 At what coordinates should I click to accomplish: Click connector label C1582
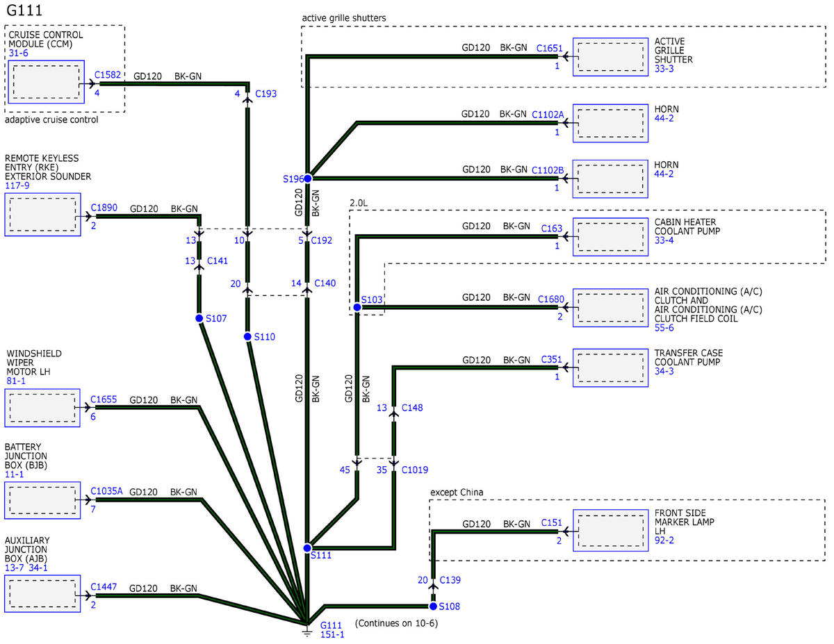(x=108, y=73)
